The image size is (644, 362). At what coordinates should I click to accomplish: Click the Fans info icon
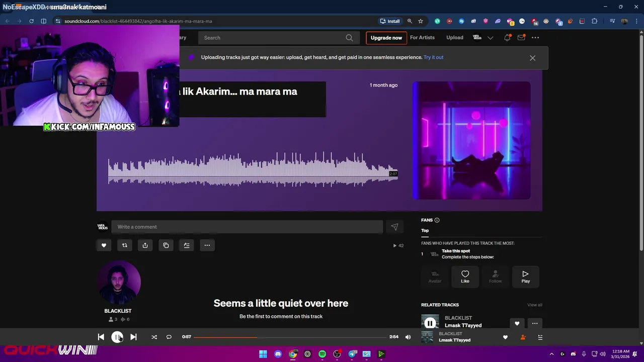[437, 220]
